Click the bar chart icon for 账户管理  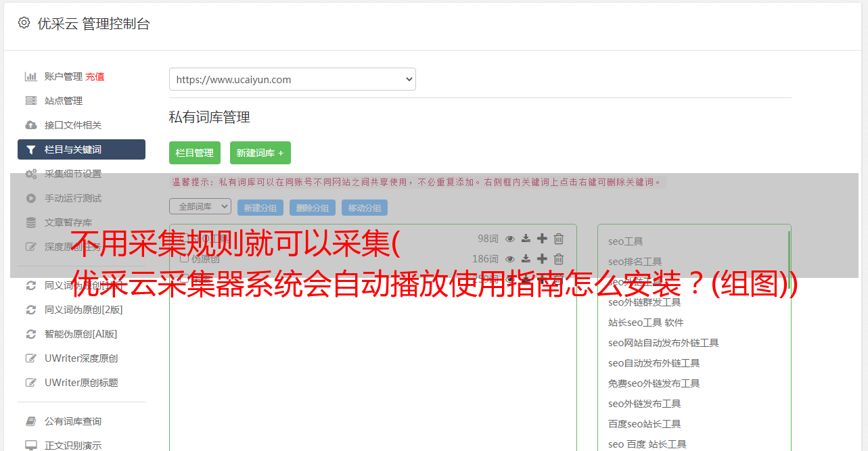pos(30,76)
